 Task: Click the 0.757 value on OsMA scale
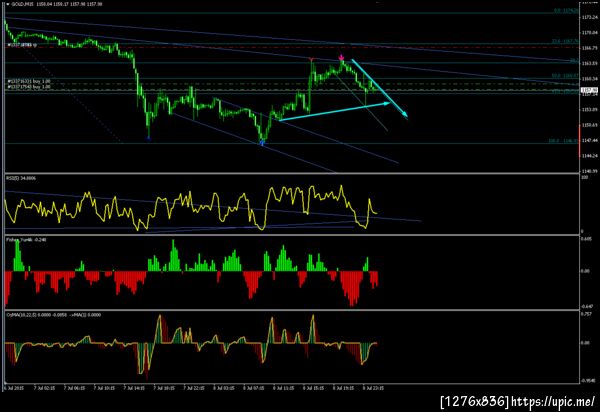click(x=586, y=314)
